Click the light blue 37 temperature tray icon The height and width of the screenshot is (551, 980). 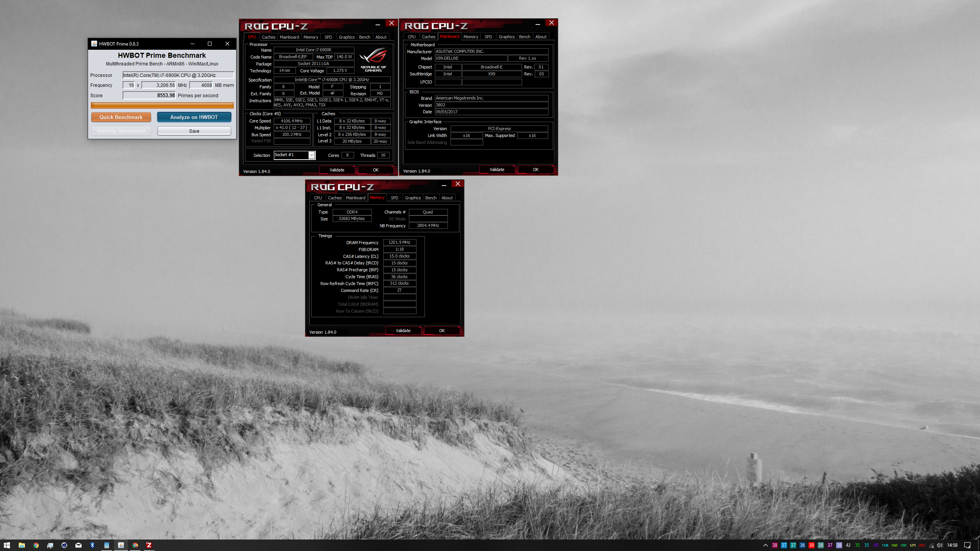pos(784,545)
